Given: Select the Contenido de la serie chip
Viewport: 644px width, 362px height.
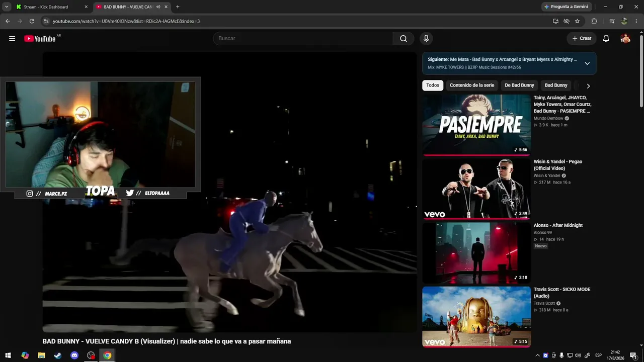Looking at the screenshot, I should click(472, 85).
